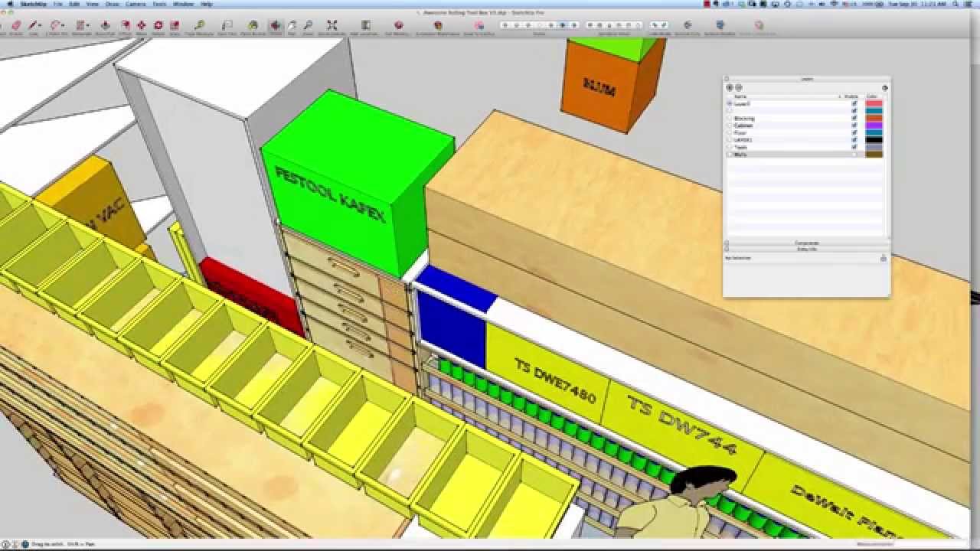Select the Line tool

[x=33, y=25]
